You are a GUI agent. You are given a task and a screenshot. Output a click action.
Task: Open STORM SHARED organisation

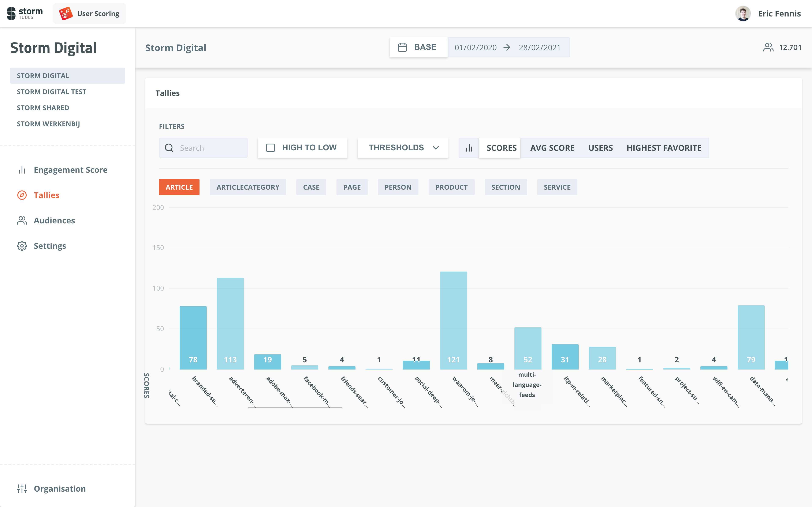pos(67,108)
